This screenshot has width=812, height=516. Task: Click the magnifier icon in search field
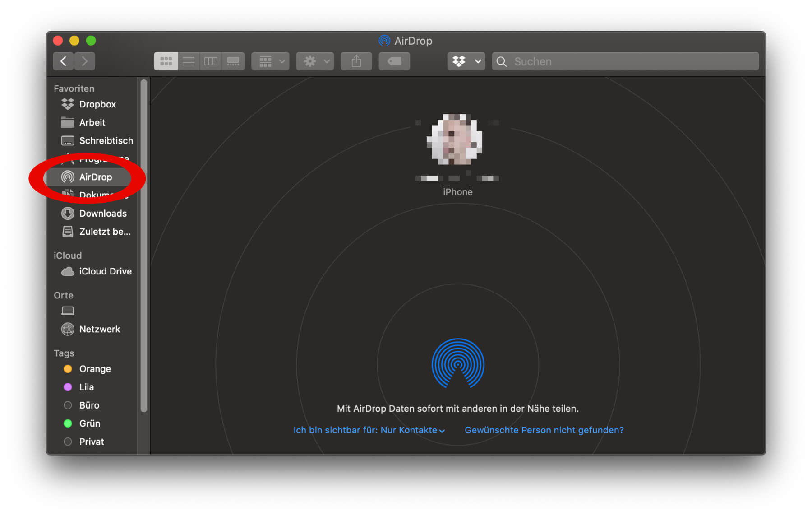pos(502,61)
